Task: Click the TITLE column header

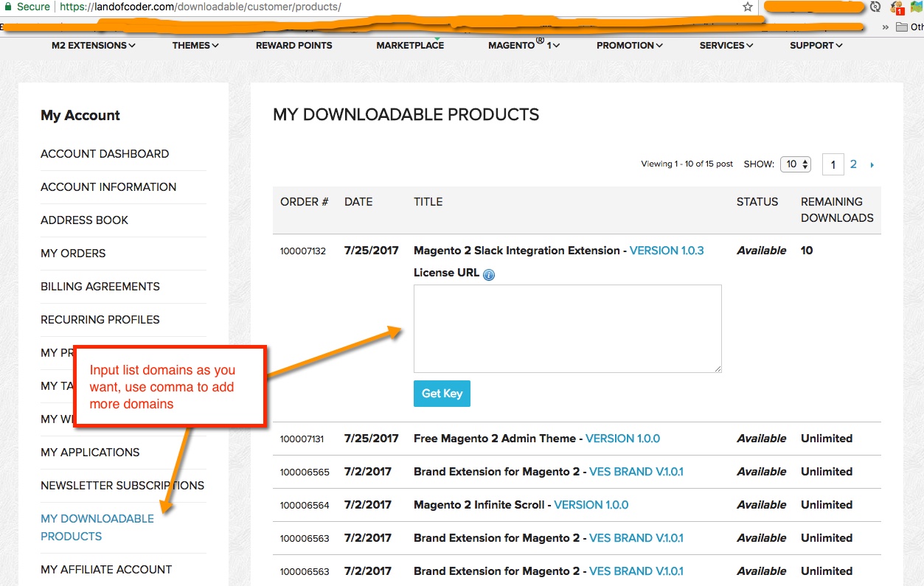Action: tap(428, 202)
